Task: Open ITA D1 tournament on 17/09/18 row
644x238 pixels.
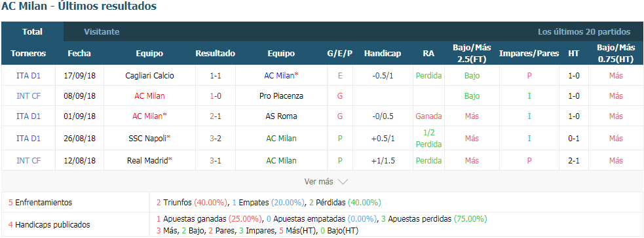Action: [28, 75]
